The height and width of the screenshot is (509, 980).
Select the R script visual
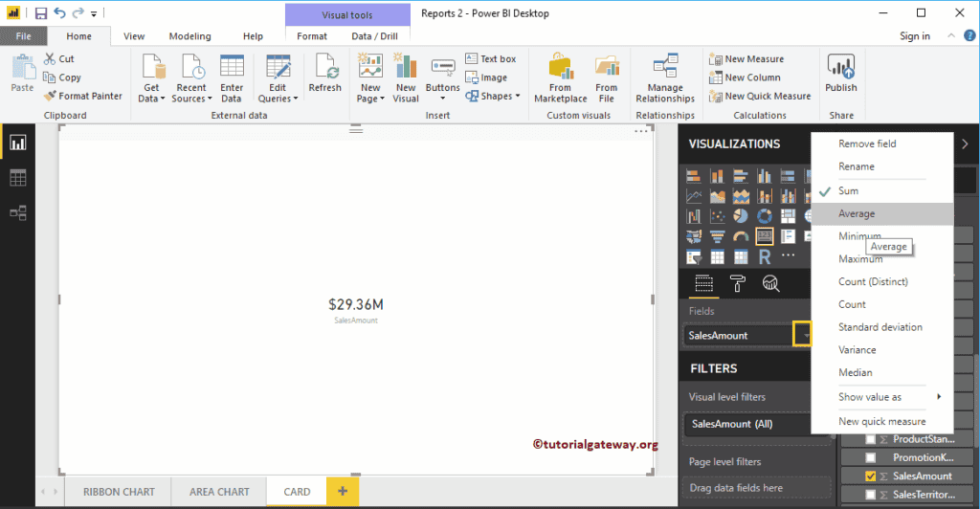pyautogui.click(x=764, y=256)
